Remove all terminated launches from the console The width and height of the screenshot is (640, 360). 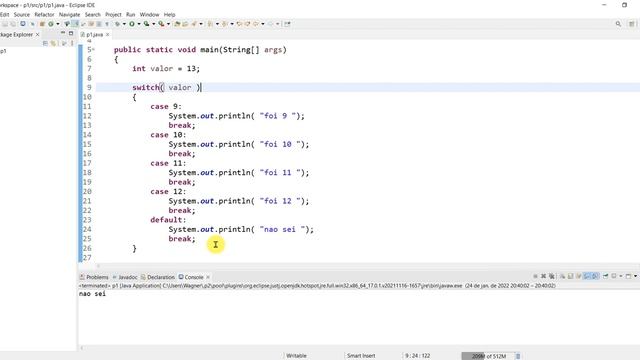point(552,276)
